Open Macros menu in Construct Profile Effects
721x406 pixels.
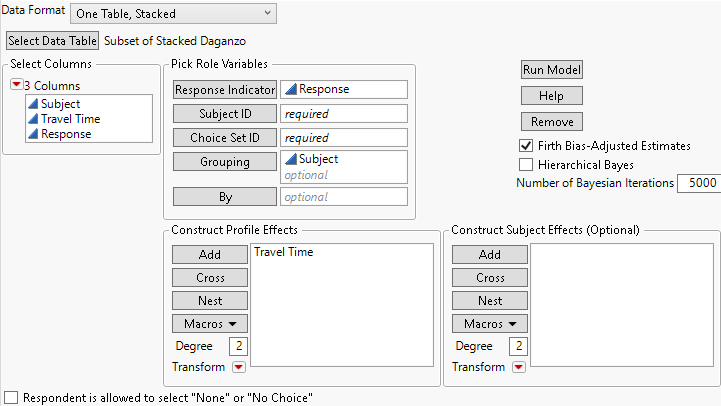[210, 323]
